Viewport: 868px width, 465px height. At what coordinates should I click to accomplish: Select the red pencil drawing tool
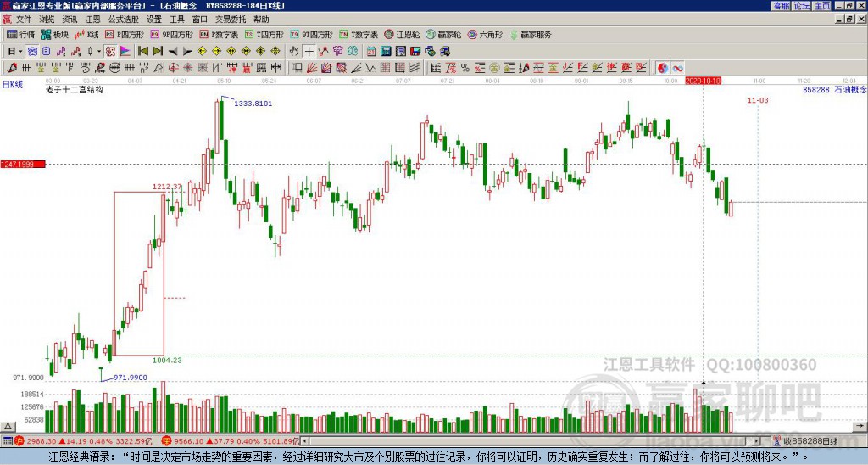coord(12,68)
